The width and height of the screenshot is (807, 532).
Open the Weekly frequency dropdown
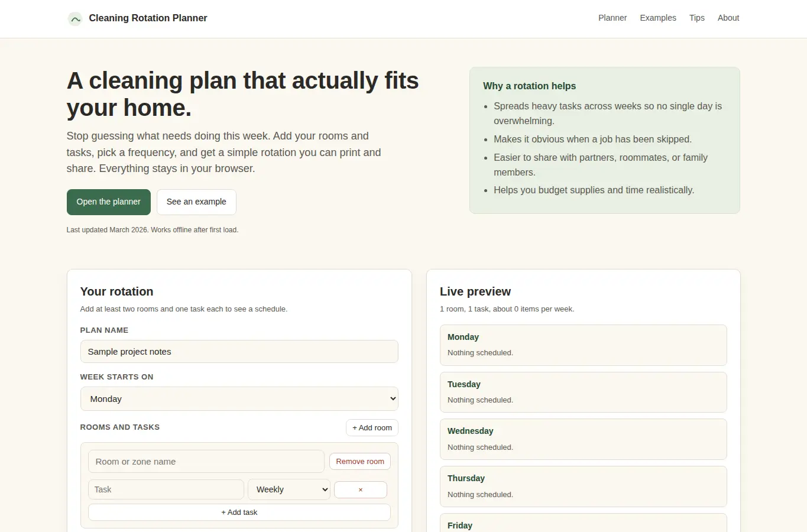[289, 489]
